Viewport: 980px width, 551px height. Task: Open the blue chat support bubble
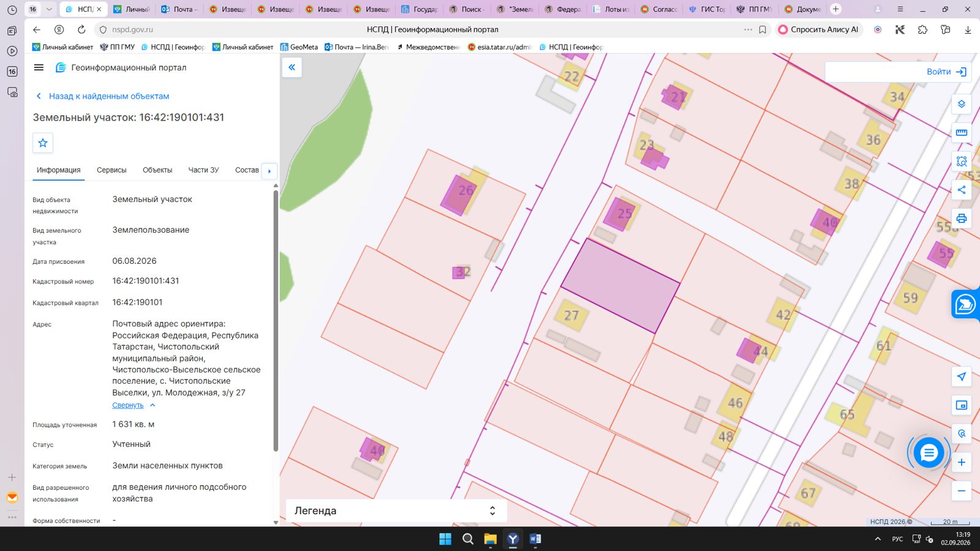[929, 453]
